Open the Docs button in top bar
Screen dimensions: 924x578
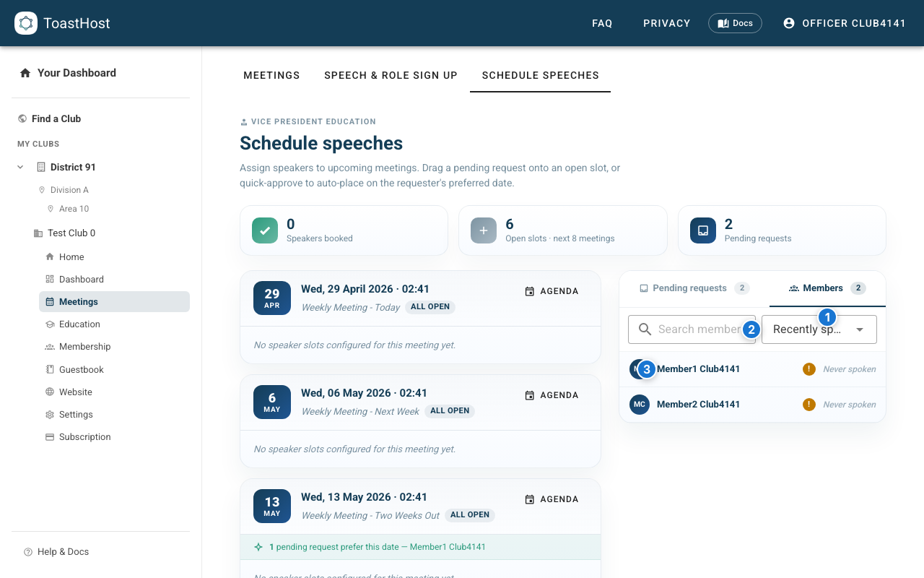click(735, 22)
